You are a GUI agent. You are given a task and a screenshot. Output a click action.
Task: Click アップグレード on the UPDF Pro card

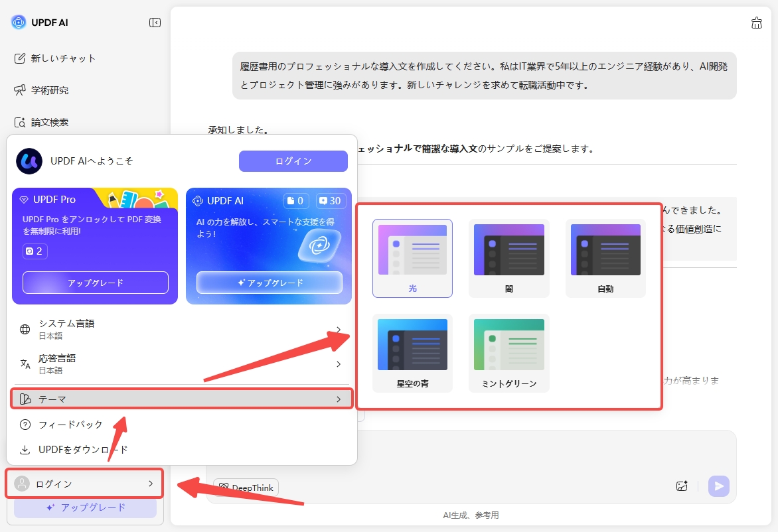pos(96,283)
